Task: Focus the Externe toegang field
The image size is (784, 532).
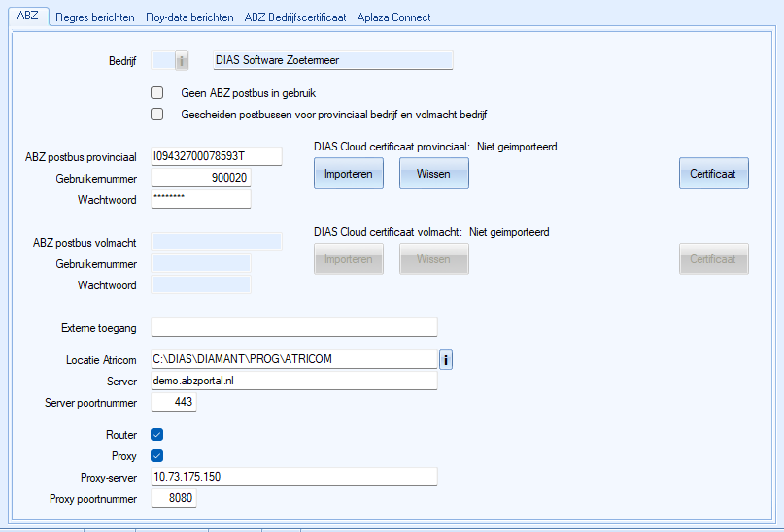Action: coord(294,328)
